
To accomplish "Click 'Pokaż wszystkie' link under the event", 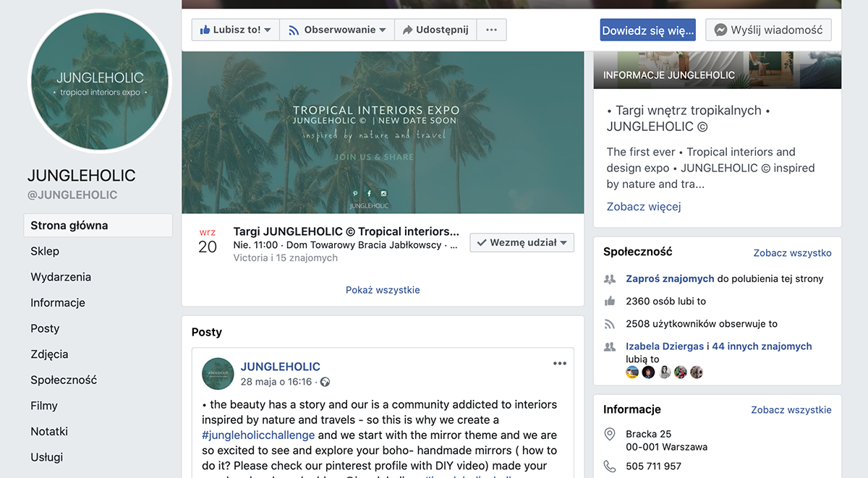I will pyautogui.click(x=383, y=290).
